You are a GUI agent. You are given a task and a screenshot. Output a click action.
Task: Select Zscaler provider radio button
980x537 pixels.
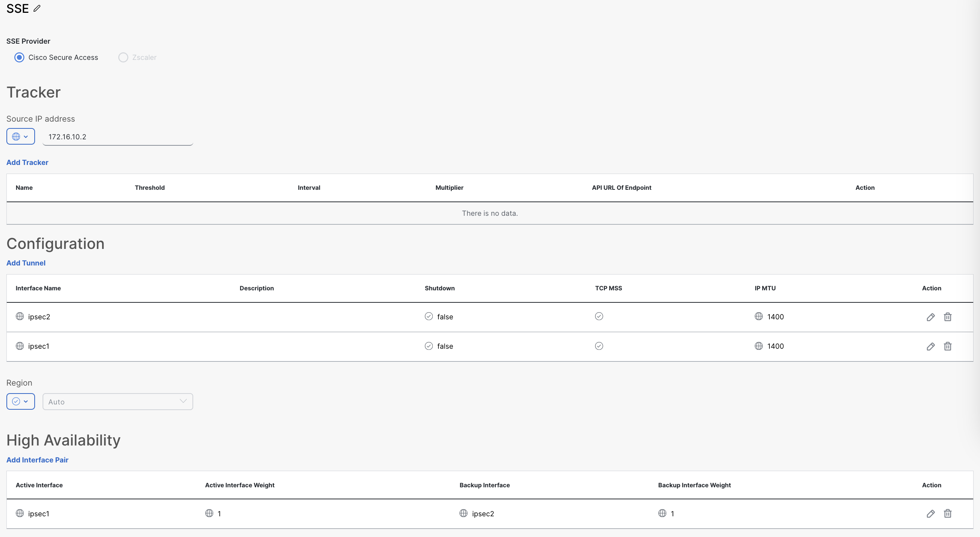(x=123, y=57)
